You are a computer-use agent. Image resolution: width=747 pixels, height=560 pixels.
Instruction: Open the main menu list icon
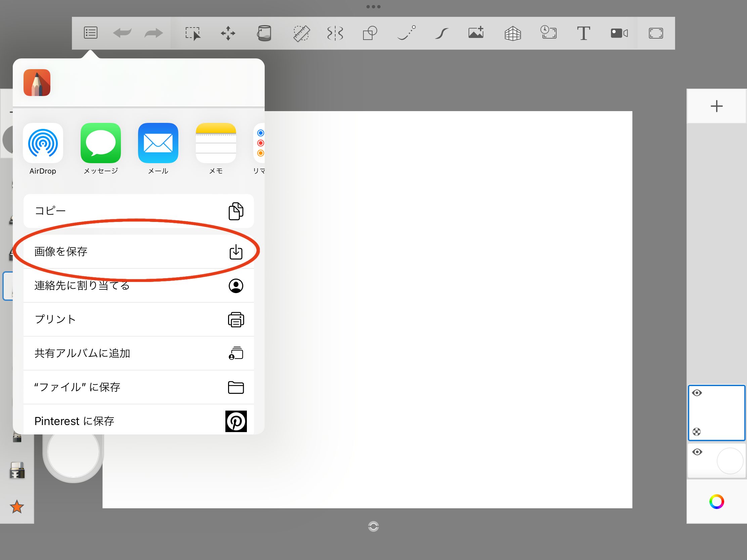(90, 33)
